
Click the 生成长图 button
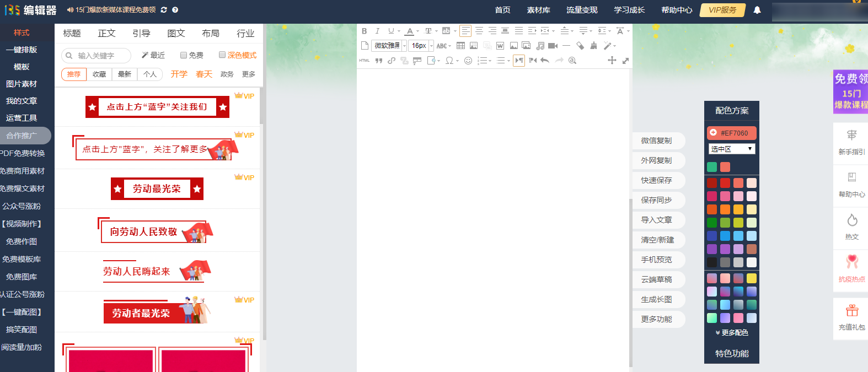(658, 299)
